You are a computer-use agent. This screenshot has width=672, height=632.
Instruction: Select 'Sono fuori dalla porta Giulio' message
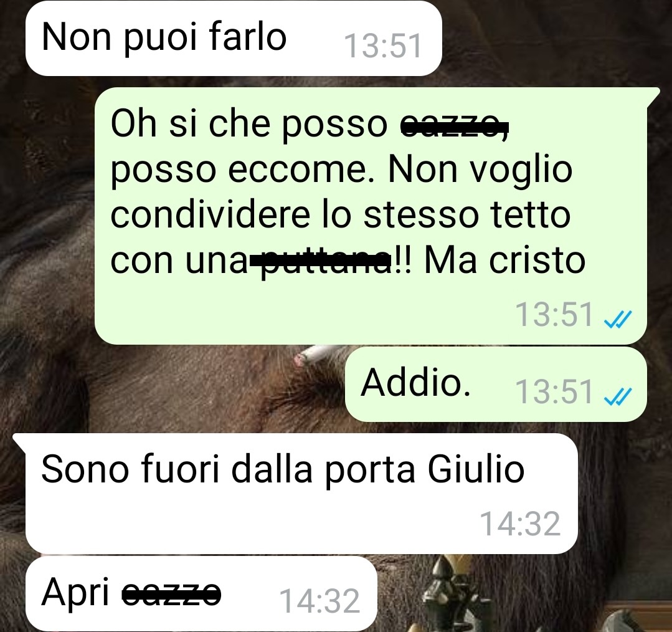pos(301,494)
